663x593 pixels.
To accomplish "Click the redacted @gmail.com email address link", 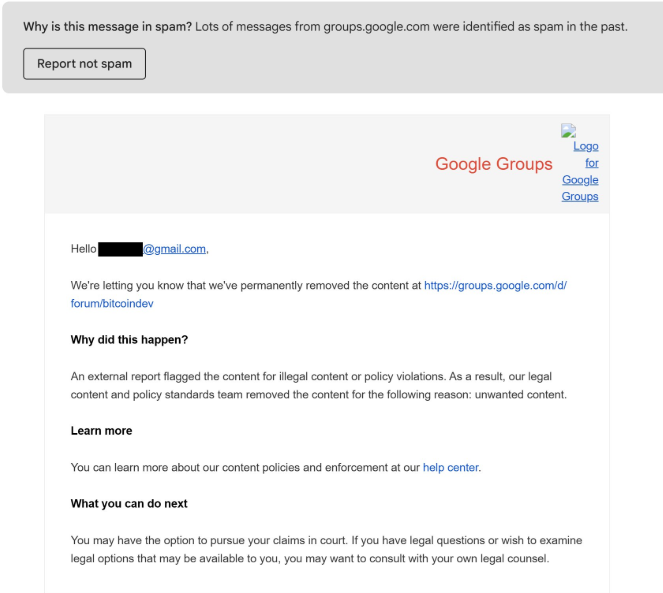I will click(x=175, y=249).
